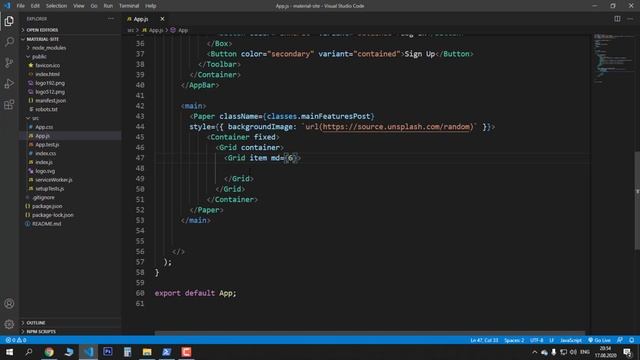Click the Split Editor icon

point(617,19)
